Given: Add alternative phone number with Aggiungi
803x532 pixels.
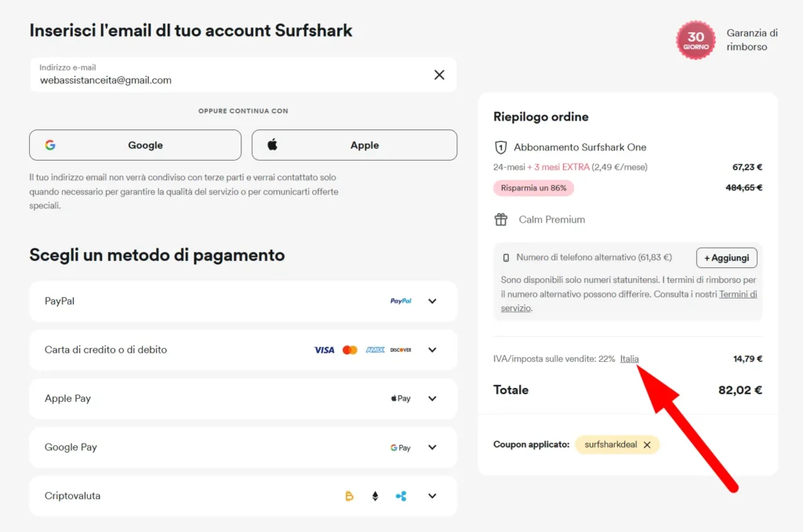Looking at the screenshot, I should pyautogui.click(x=726, y=257).
